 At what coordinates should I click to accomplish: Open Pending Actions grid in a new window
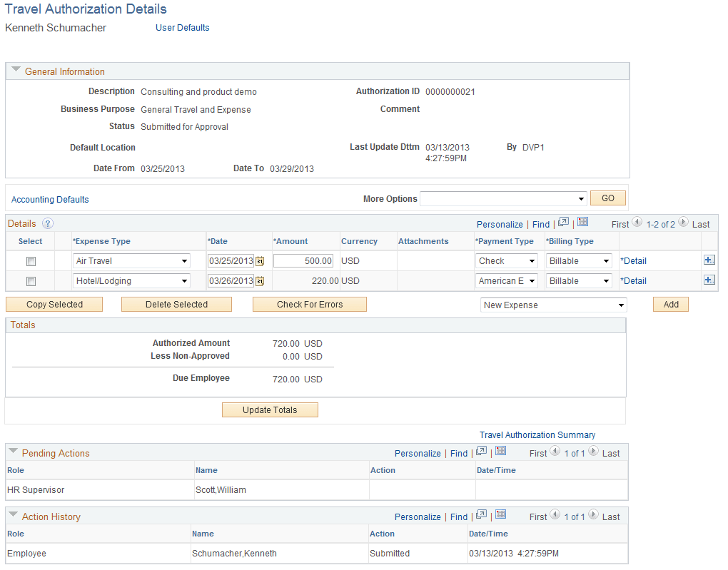(481, 451)
